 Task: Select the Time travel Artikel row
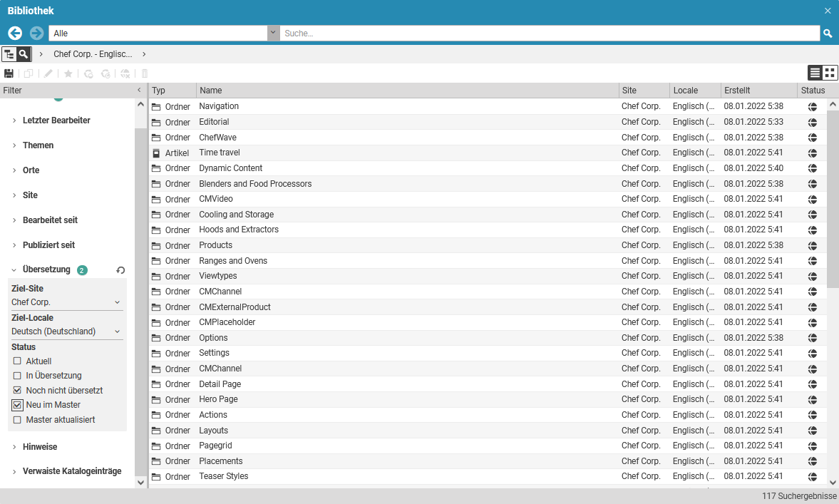click(x=219, y=153)
